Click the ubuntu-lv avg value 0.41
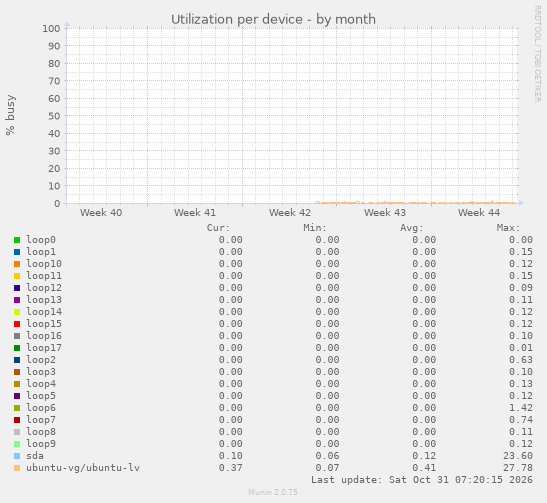The width and height of the screenshot is (547, 503). pos(424,468)
